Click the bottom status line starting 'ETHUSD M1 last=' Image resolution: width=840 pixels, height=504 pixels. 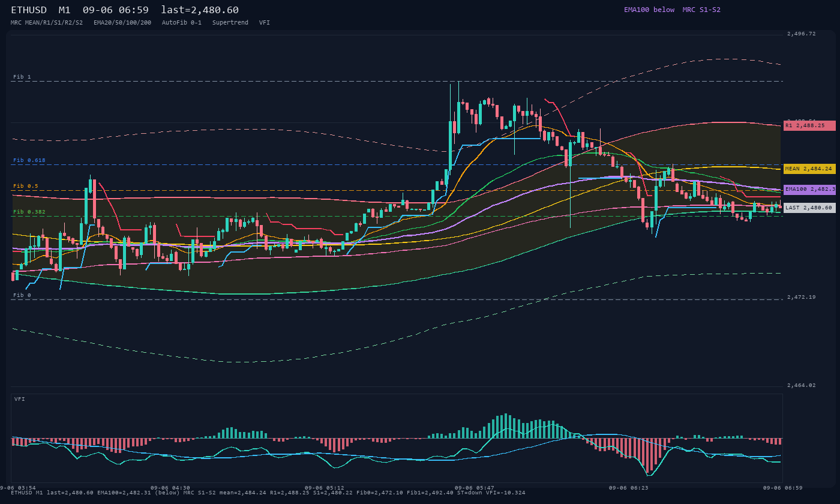[x=268, y=493]
